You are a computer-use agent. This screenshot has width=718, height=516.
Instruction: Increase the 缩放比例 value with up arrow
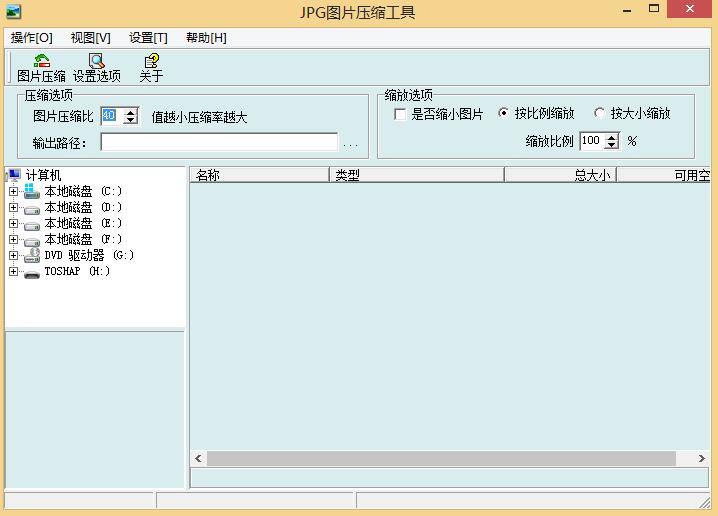(612, 137)
